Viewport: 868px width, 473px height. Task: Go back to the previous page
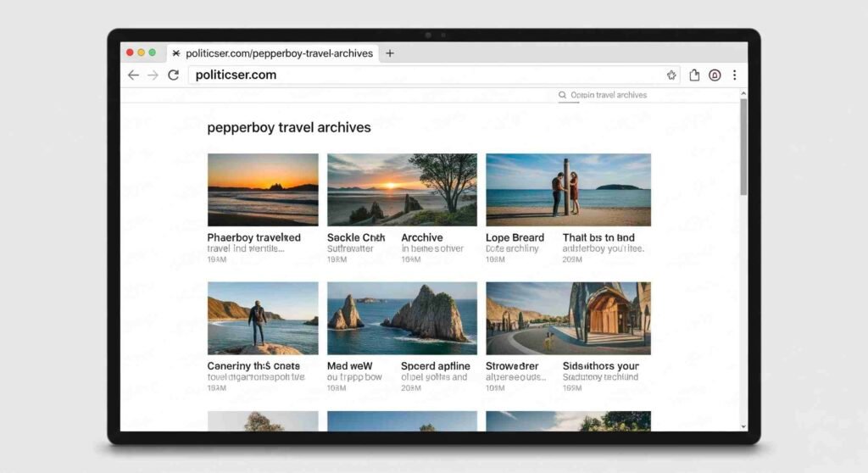point(133,75)
